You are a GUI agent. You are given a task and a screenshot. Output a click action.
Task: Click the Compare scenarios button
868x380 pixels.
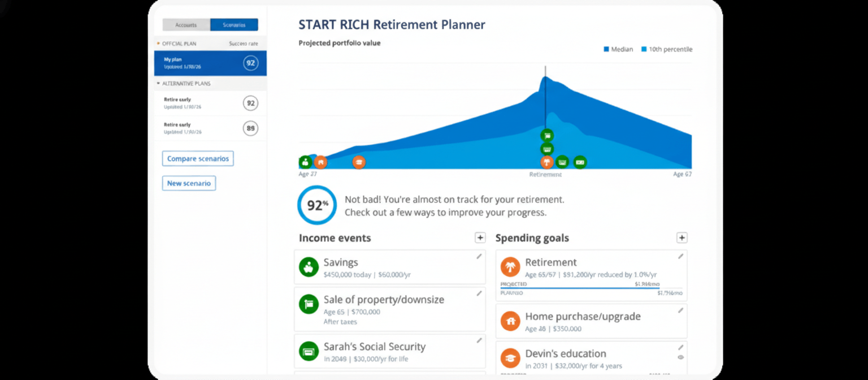click(x=198, y=158)
